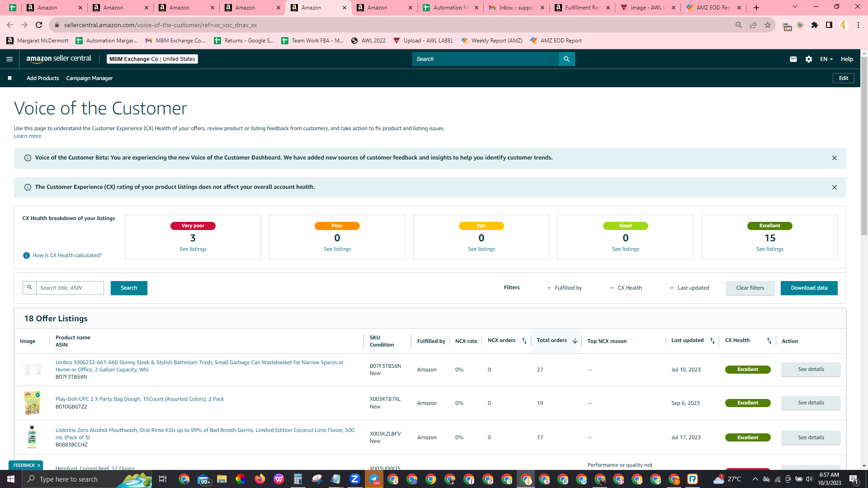Open the Chrome extensions puzzle icon

(x=815, y=25)
